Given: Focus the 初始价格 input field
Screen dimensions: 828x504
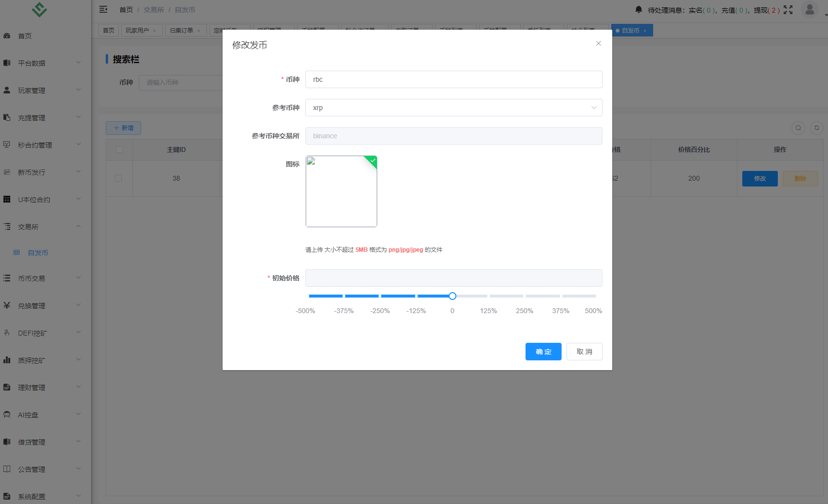Looking at the screenshot, I should [453, 278].
